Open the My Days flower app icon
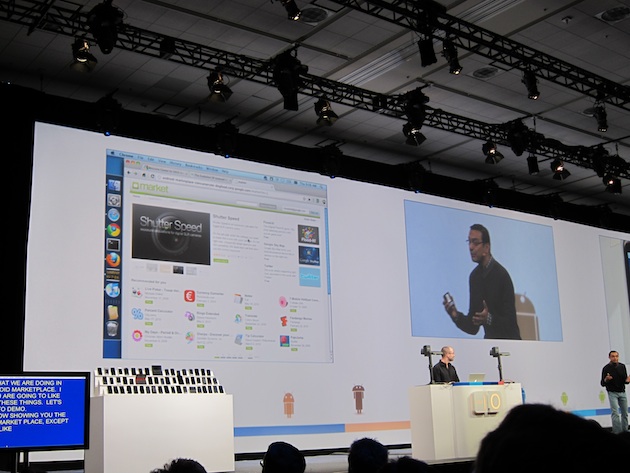Image resolution: width=630 pixels, height=473 pixels. pyautogui.click(x=137, y=335)
